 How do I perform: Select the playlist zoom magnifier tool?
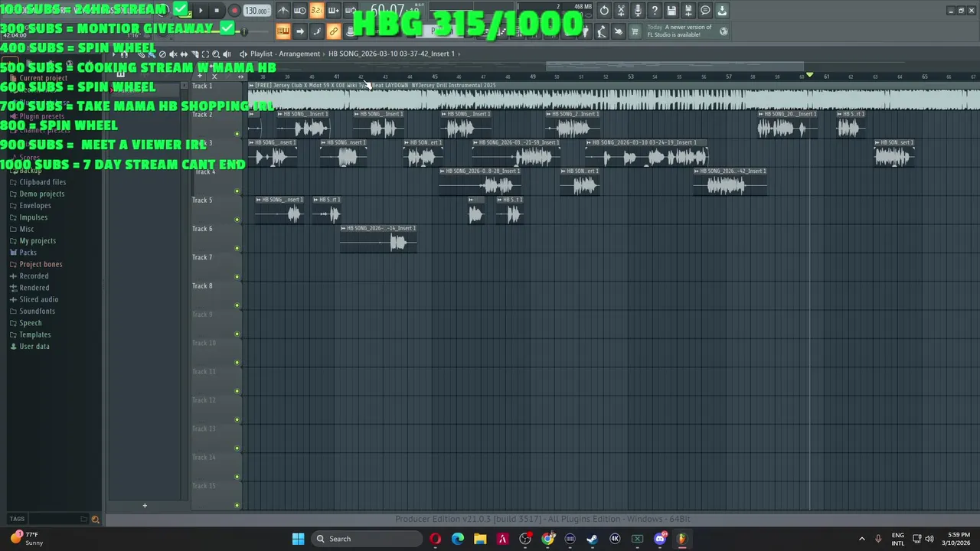pos(216,54)
